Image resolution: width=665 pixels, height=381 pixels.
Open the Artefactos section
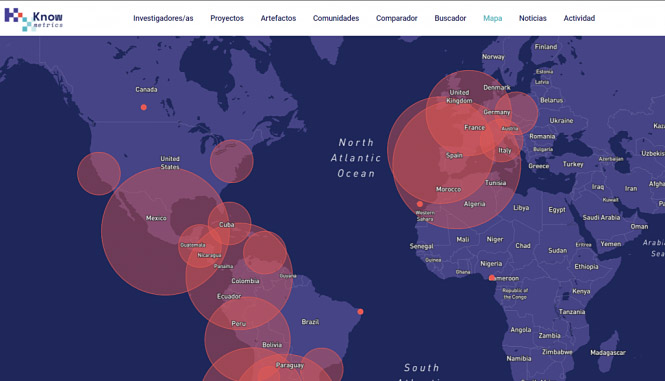[x=278, y=18]
